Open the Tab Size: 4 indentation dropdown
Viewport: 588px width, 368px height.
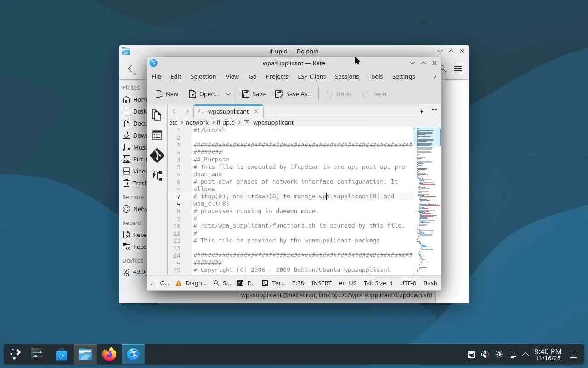click(x=378, y=283)
